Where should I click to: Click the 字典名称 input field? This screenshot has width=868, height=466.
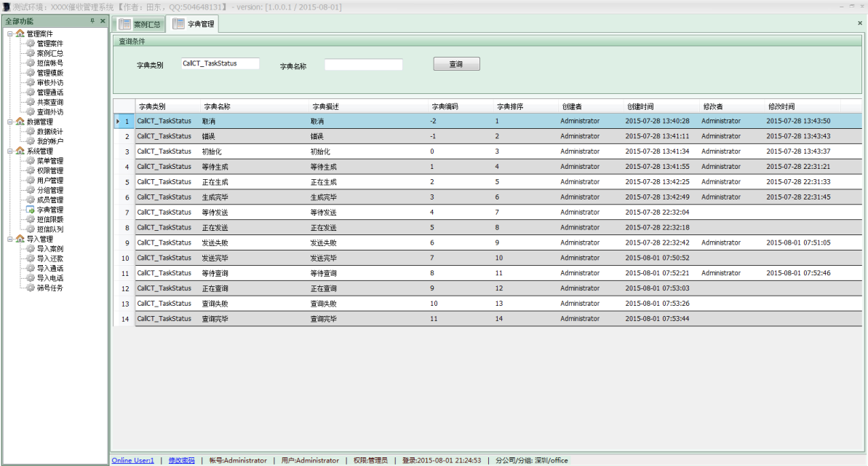[363, 65]
